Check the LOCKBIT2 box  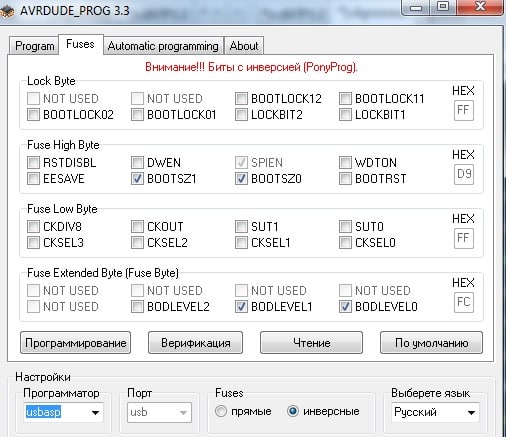tap(241, 115)
